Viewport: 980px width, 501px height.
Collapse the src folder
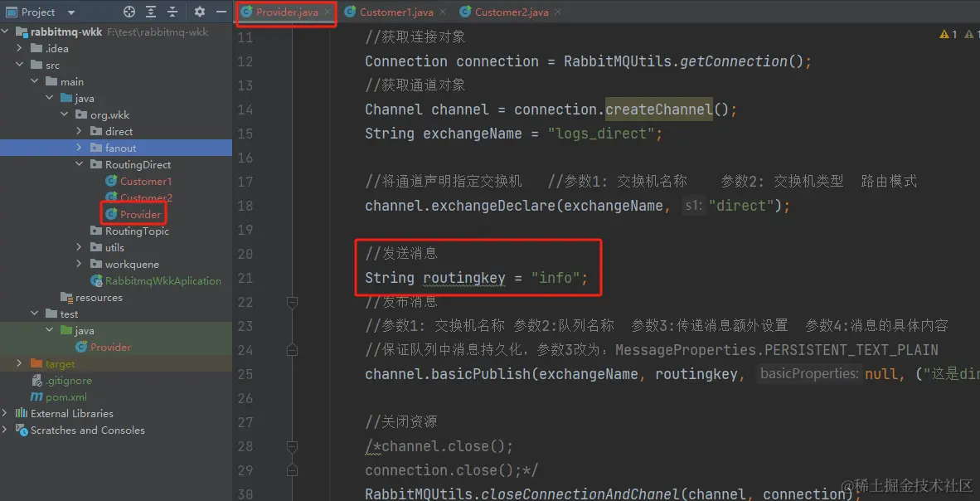[x=19, y=65]
